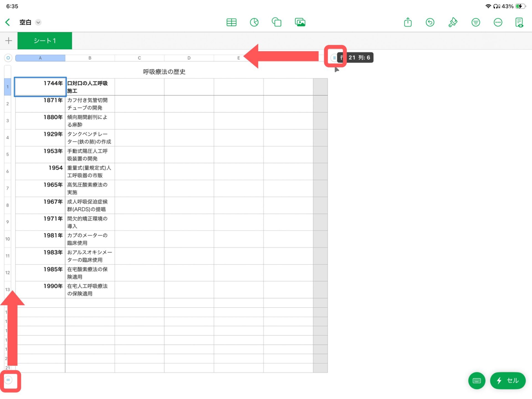The height and width of the screenshot is (399, 532).
Task: Open the format paintbrush panel
Action: (452, 22)
